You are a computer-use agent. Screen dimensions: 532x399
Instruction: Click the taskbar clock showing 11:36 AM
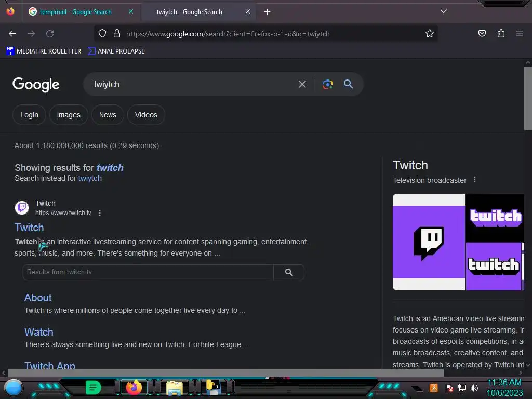click(504, 388)
